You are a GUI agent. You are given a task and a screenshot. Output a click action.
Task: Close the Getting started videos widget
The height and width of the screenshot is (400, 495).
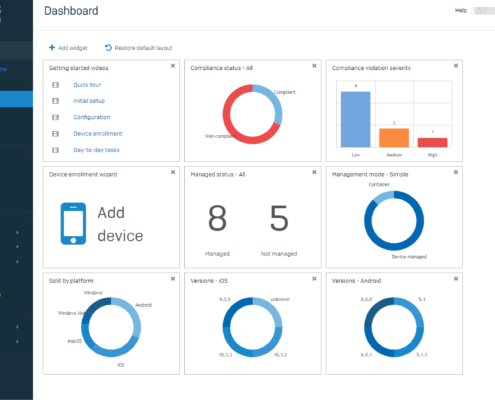[173, 66]
